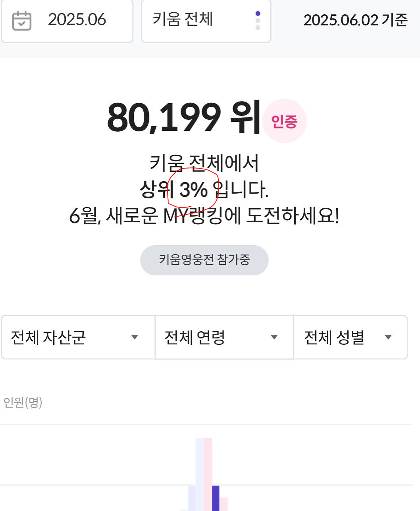Click the 2025.06.02 기준 date label
The height and width of the screenshot is (511, 420).
[x=355, y=20]
